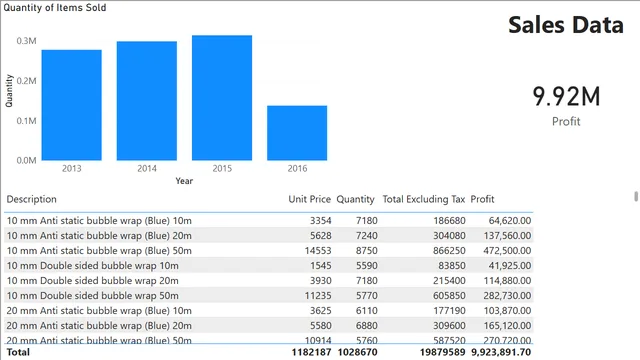Click the profit value 165,120.00
Screen dimensions: 640x360
tap(507, 326)
